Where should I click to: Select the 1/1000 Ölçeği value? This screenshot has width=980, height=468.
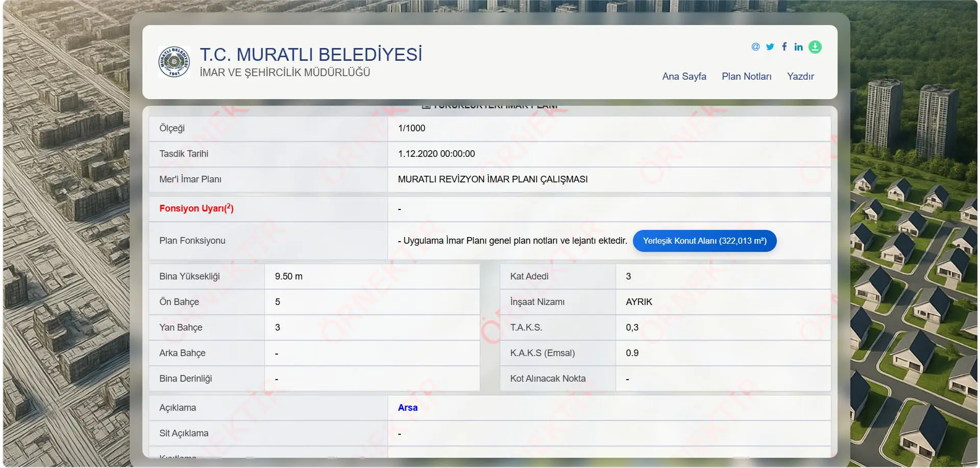pos(411,128)
